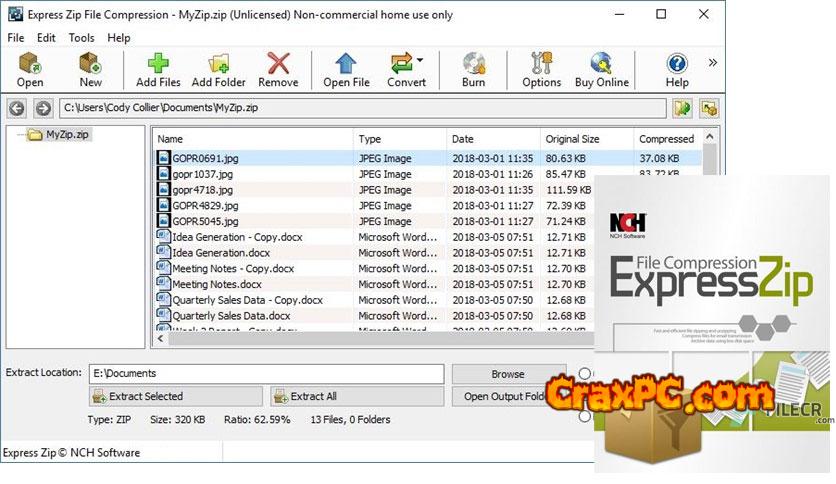The width and height of the screenshot is (836, 484).
Task: Select the GOPR0691.jpg file icon
Action: tap(163, 158)
